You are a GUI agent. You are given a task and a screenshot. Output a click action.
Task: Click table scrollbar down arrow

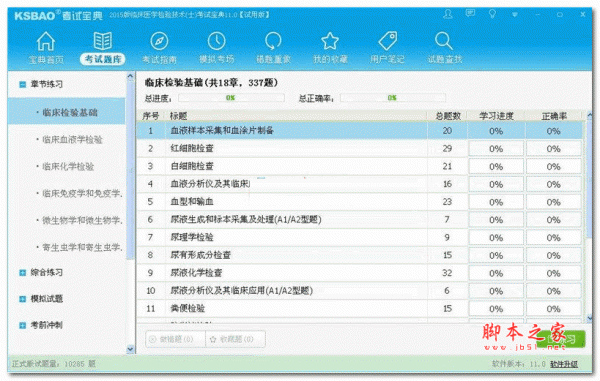pyautogui.click(x=589, y=318)
